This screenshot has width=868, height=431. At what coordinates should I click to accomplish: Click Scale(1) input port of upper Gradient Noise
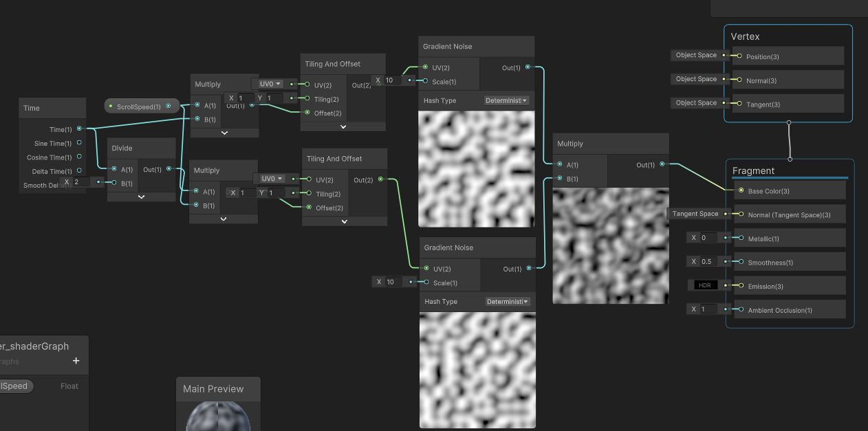point(425,81)
